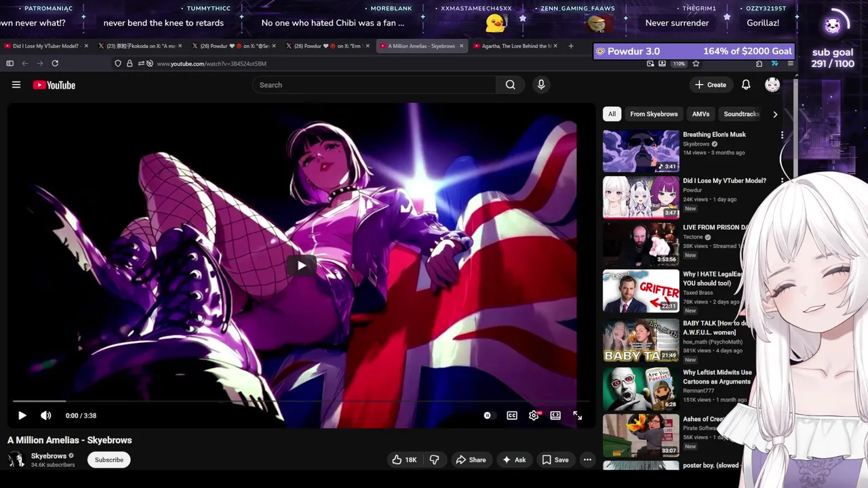
Task: Open the YouTube hamburger guide menu
Action: 16,85
